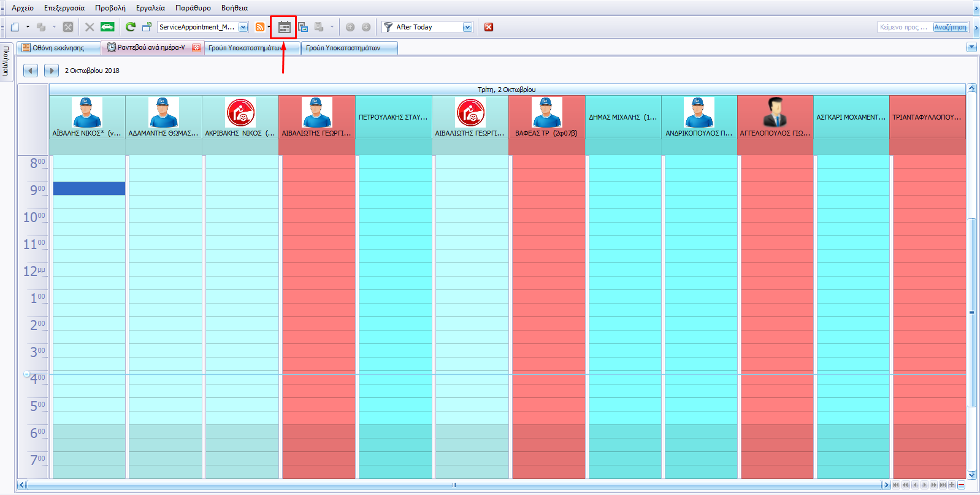
Task: Click the new document icon
Action: tap(15, 27)
